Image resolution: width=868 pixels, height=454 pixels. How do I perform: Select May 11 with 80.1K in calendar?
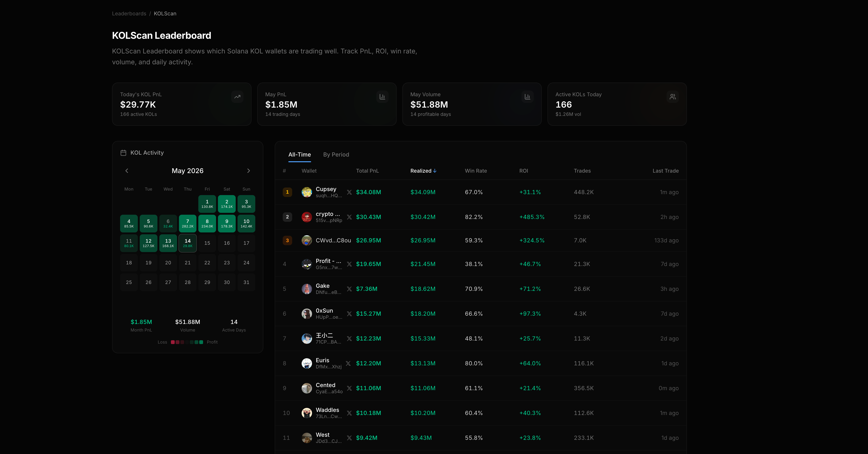pyautogui.click(x=129, y=243)
